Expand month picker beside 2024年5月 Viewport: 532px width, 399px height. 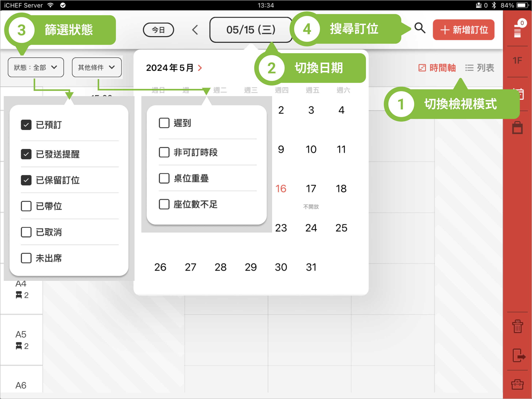[x=200, y=68]
